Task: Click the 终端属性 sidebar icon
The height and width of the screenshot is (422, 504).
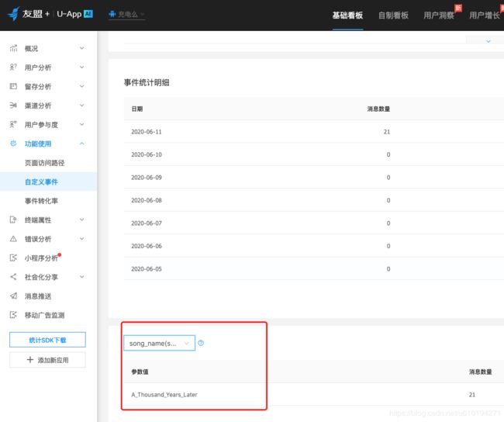Action: point(13,220)
